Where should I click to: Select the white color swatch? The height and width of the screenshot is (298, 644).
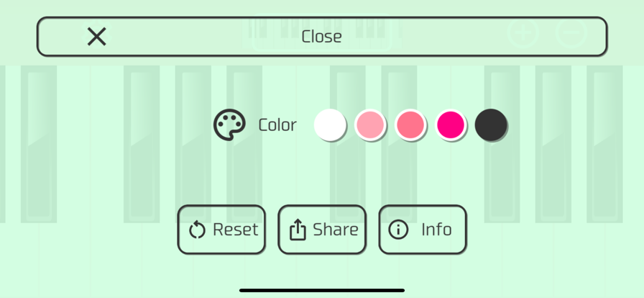(330, 125)
